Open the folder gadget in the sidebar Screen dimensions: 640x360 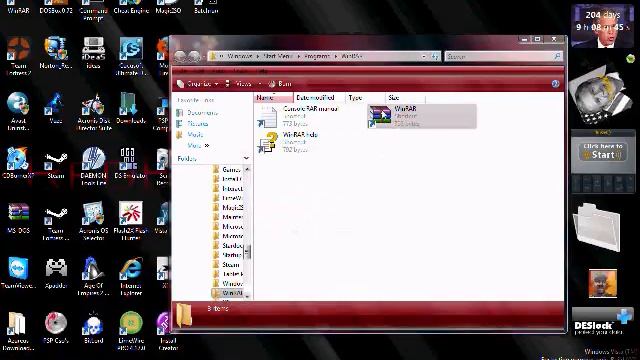(x=597, y=227)
